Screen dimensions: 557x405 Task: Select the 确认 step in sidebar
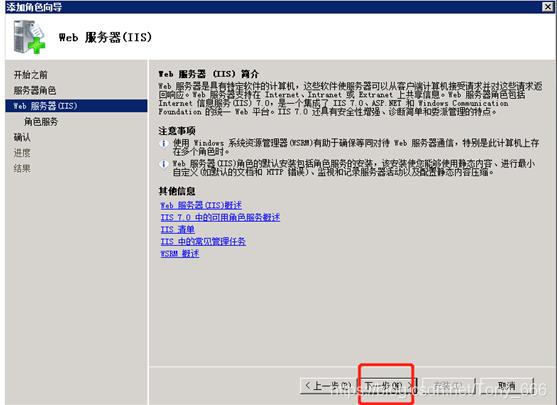(x=22, y=137)
